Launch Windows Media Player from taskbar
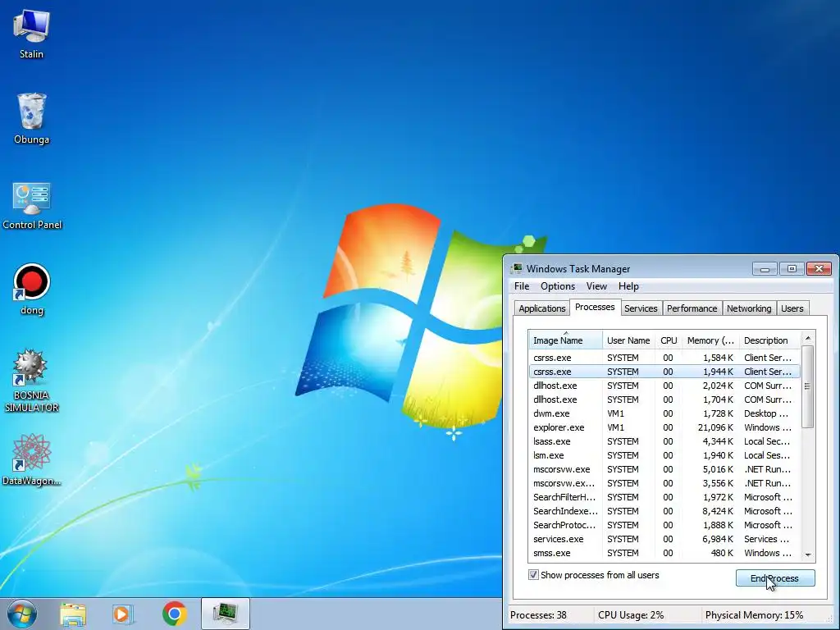840x630 pixels. pos(123,614)
